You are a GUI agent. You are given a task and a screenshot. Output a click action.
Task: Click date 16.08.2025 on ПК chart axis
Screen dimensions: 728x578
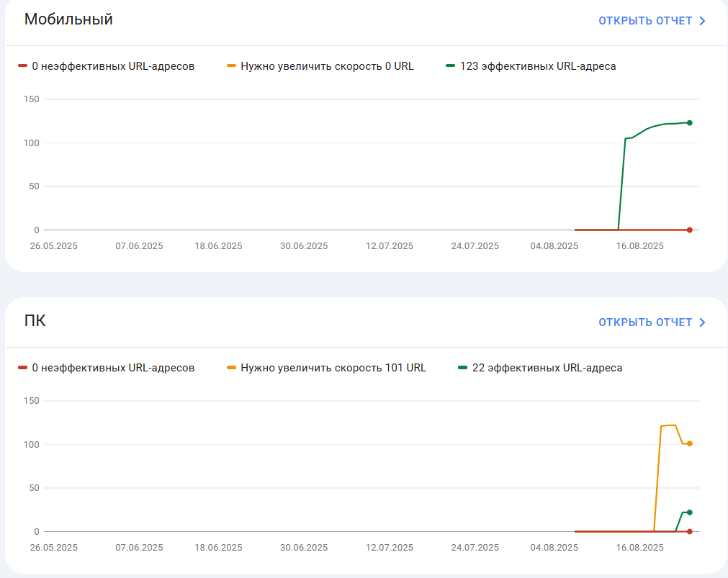639,548
